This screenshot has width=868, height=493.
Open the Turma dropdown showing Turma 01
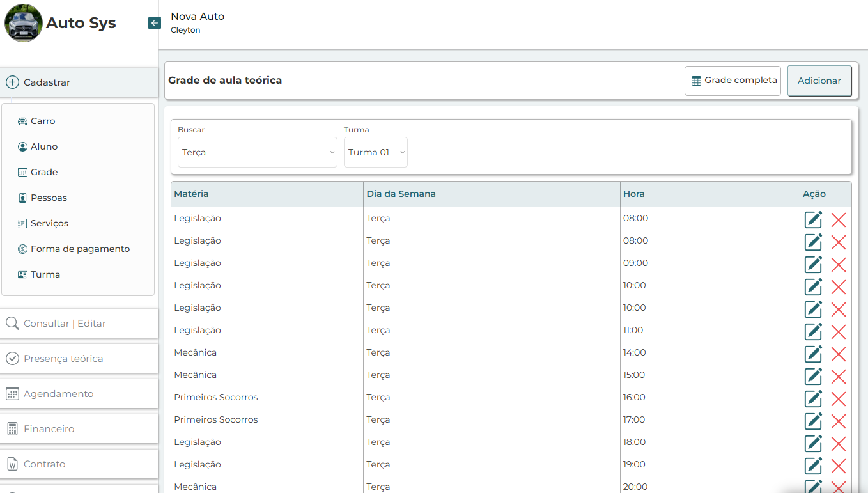pyautogui.click(x=375, y=152)
